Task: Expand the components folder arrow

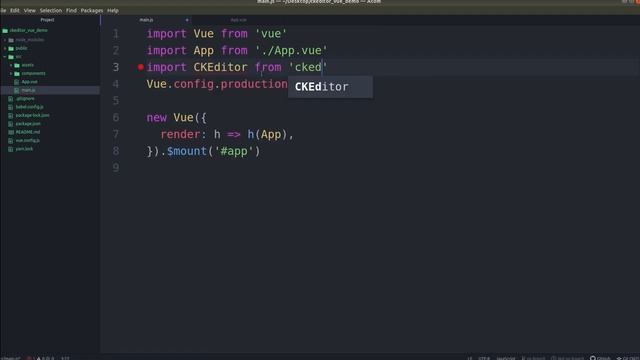Action: click(x=11, y=73)
